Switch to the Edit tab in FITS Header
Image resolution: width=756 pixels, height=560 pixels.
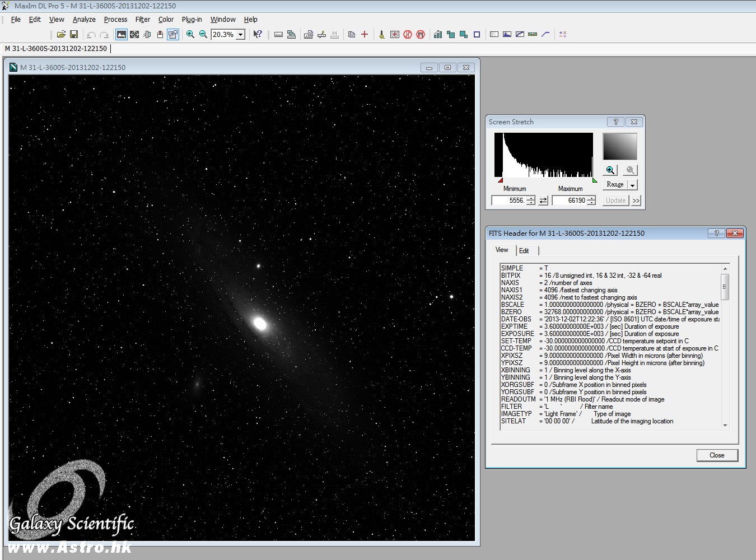524,251
